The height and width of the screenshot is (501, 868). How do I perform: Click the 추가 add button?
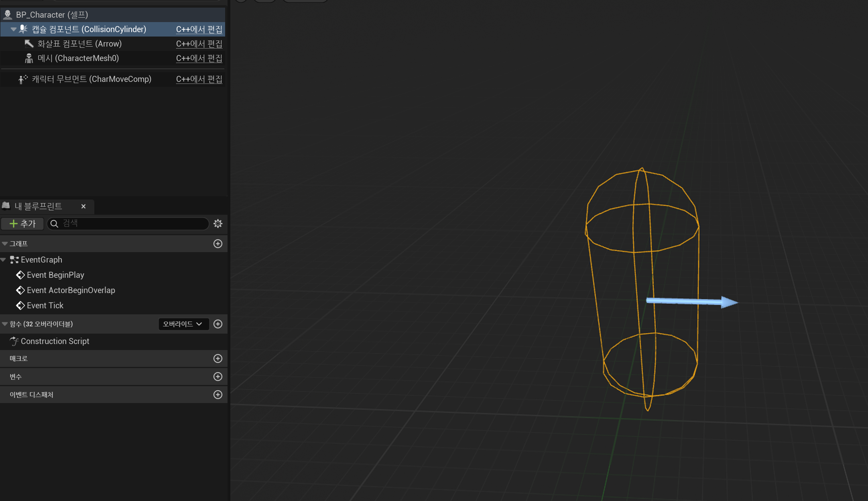(x=22, y=224)
